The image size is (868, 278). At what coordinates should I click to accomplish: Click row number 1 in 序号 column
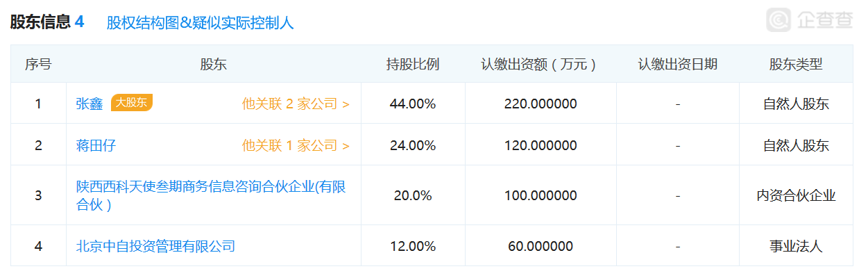(x=38, y=104)
